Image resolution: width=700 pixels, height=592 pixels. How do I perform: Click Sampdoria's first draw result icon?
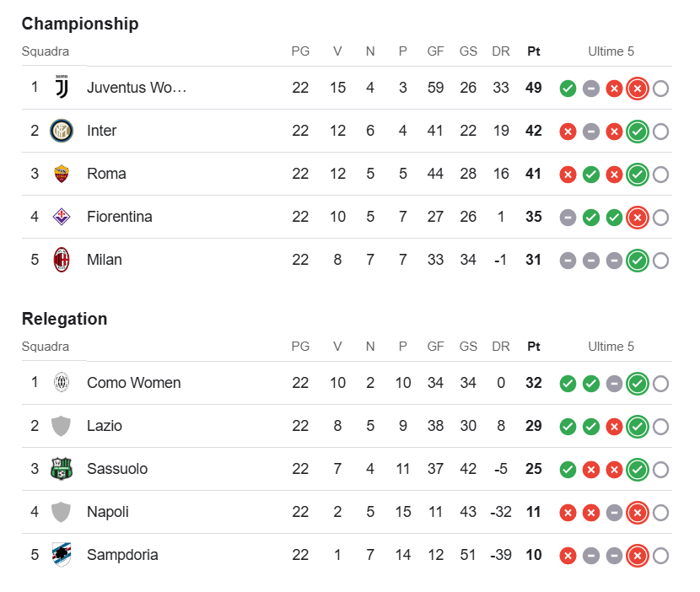pos(591,556)
